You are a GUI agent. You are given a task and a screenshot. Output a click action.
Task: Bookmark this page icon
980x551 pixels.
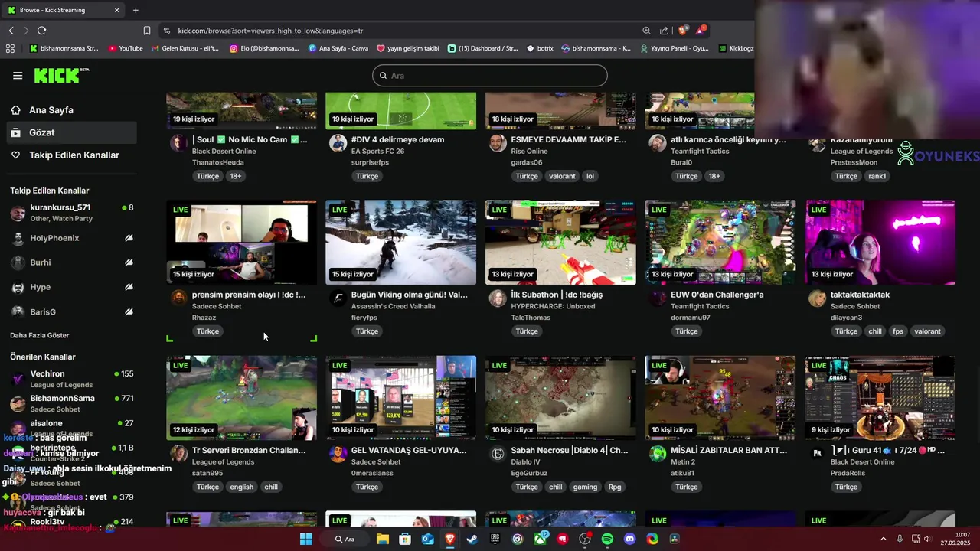147,31
